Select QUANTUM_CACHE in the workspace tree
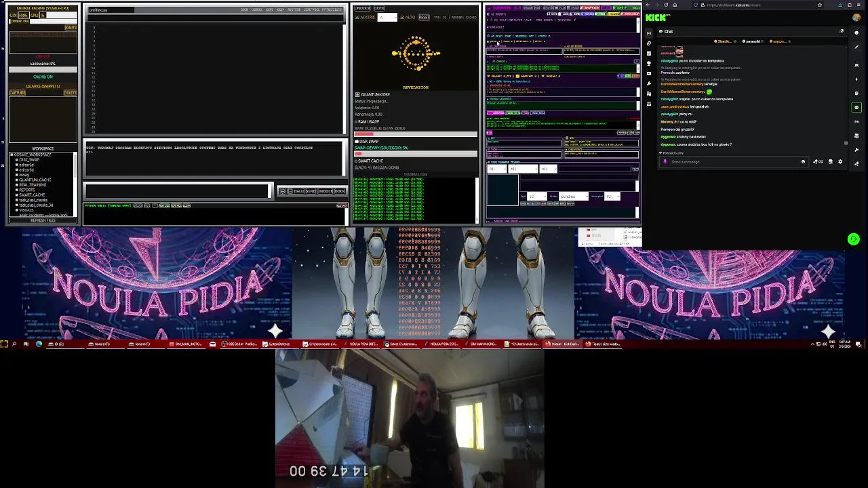Viewport: 868px width, 488px height. coord(35,180)
